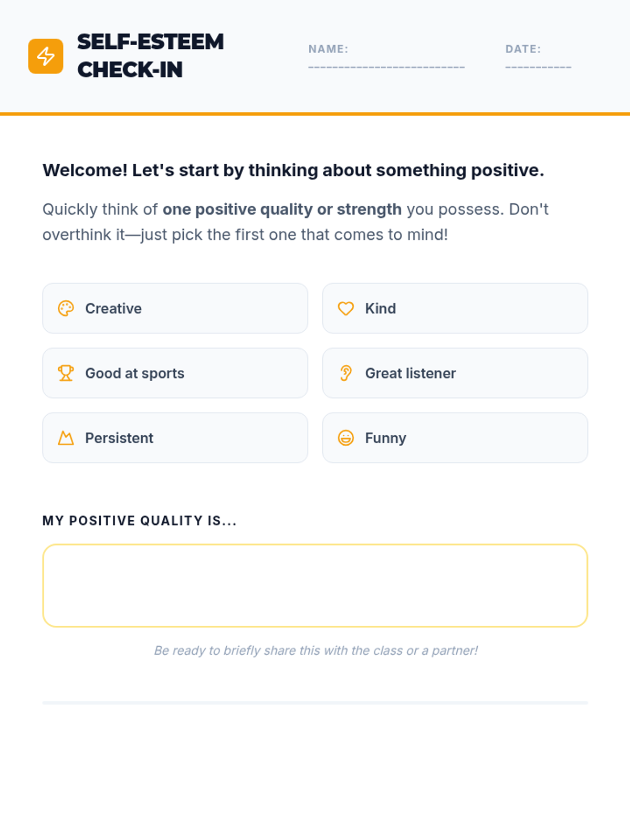Image resolution: width=630 pixels, height=840 pixels.
Task: Select the Creative quality option
Action: point(175,309)
